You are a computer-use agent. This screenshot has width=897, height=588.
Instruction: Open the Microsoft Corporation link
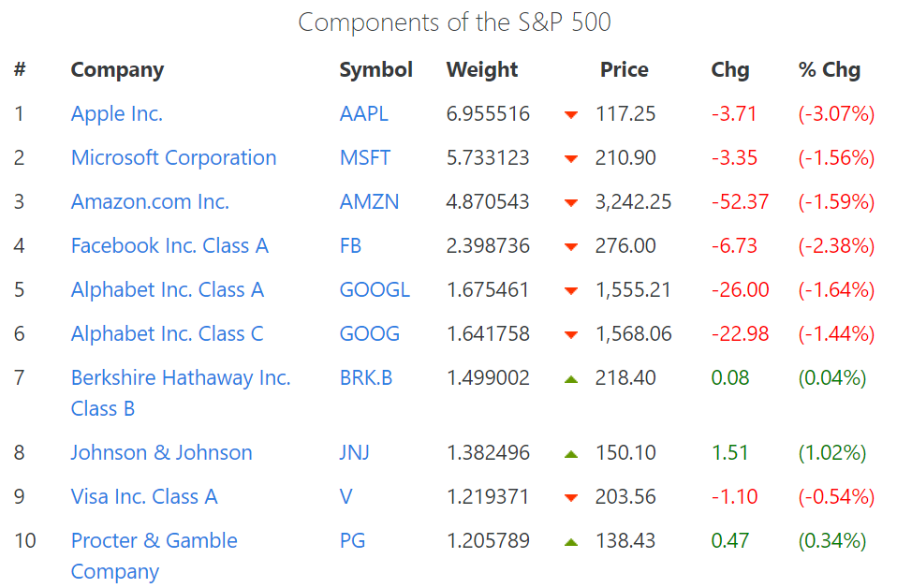pos(173,158)
